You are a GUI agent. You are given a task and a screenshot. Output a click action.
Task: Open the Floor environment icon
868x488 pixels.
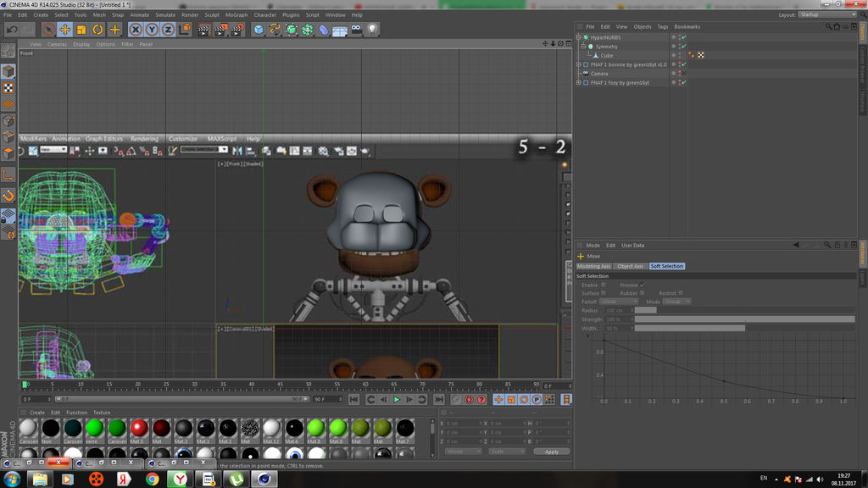[x=339, y=30]
